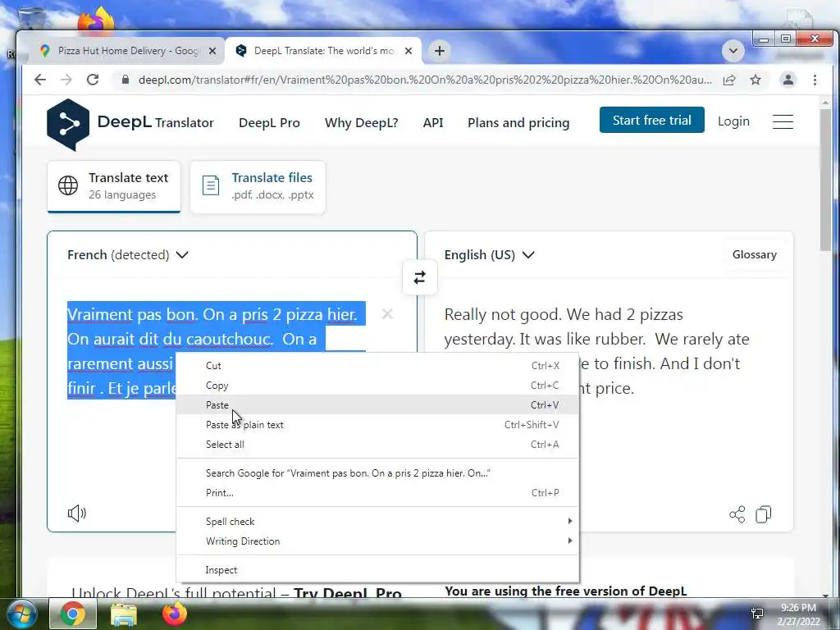Viewport: 840px width, 630px height.
Task: Select the Translate text tab
Action: [113, 186]
